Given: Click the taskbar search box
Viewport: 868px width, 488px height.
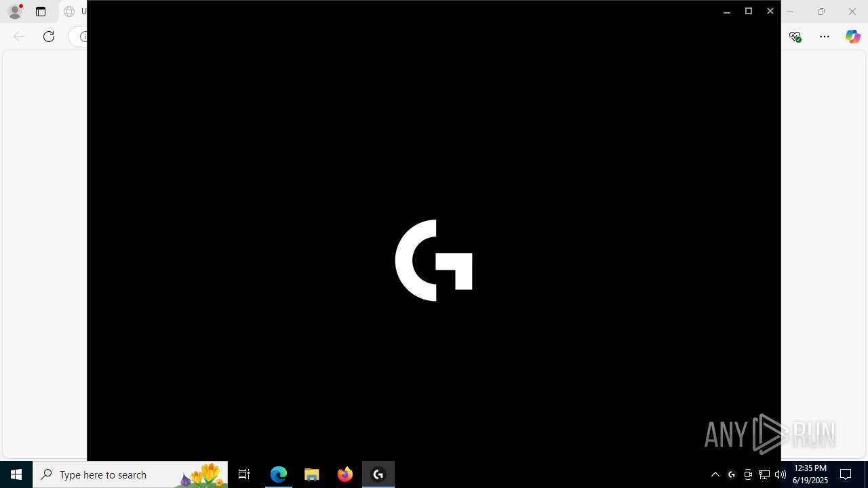Looking at the screenshot, I should pos(130,474).
